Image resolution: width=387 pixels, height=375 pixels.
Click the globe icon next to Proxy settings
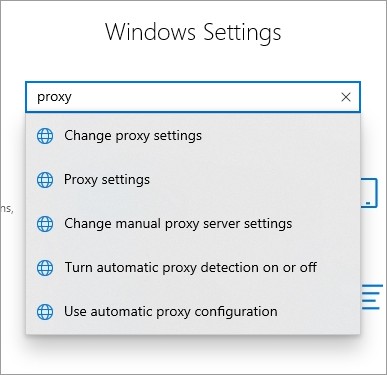(x=45, y=180)
